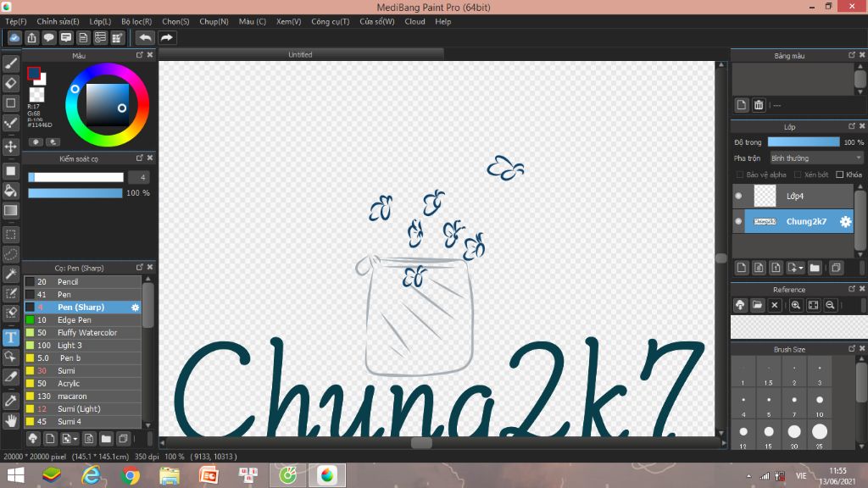Toggle Xén bớt checkbox
The width and height of the screenshot is (868, 488).
point(798,175)
